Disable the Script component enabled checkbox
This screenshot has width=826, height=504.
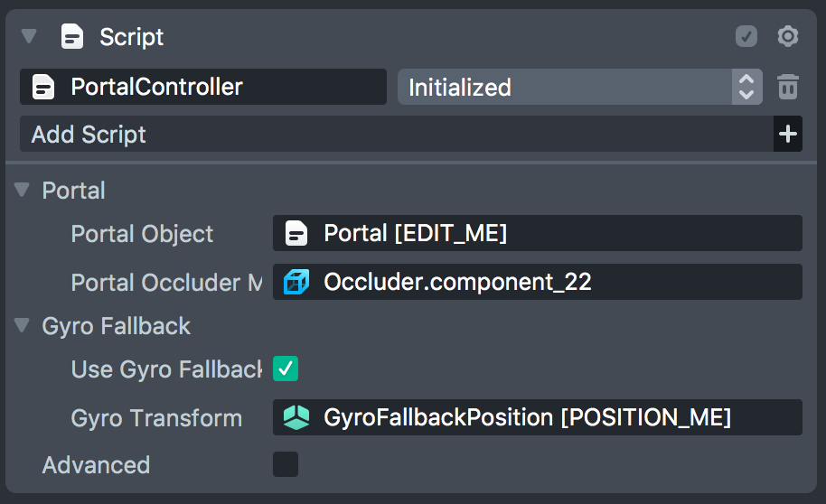point(746,37)
